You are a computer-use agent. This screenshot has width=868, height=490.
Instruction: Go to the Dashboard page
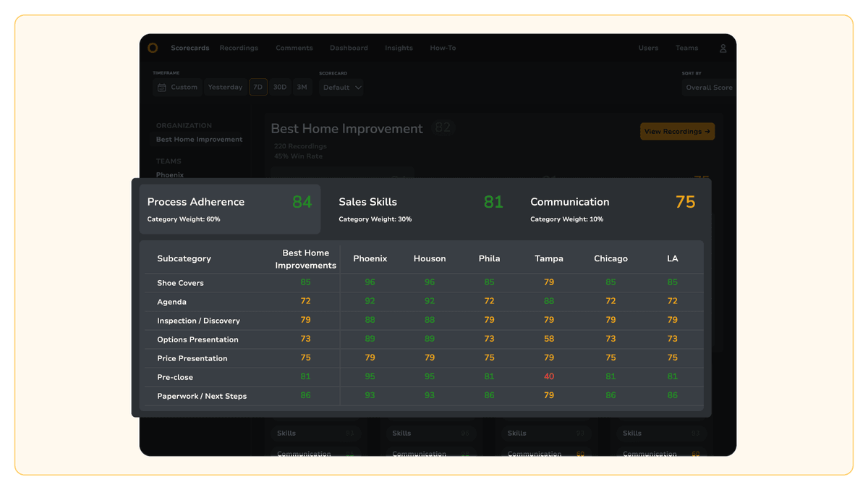349,48
